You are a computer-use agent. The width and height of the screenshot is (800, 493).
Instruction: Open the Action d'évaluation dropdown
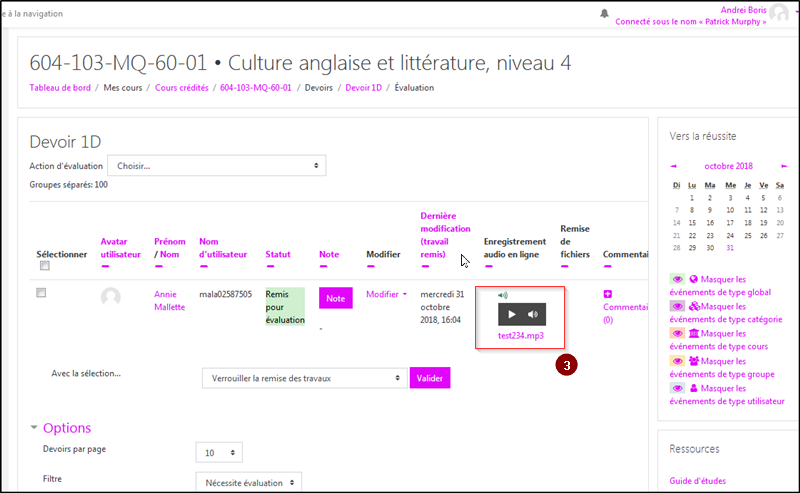click(x=217, y=166)
